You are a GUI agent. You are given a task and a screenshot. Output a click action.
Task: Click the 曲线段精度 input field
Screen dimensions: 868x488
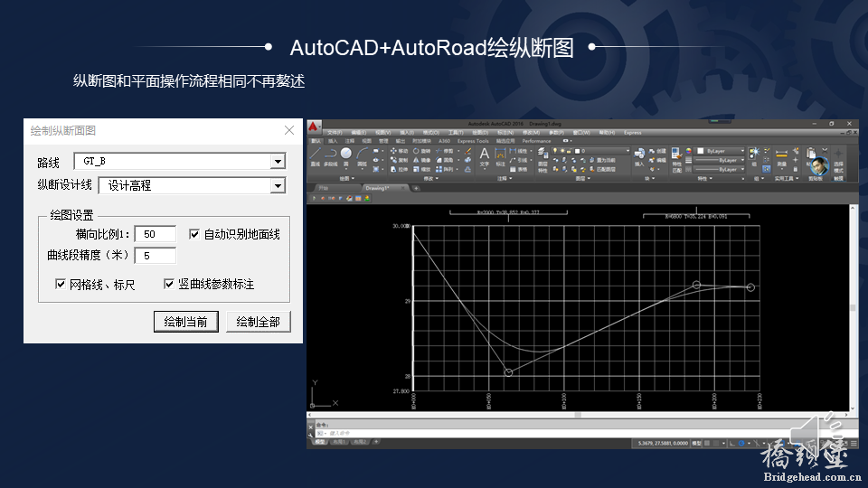click(x=155, y=255)
